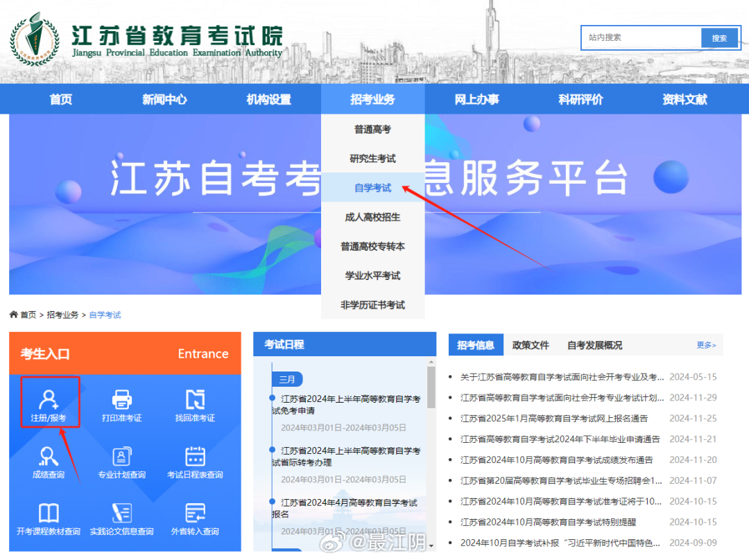
Task: Open the 注册/报考 registration icon
Action: 49,404
